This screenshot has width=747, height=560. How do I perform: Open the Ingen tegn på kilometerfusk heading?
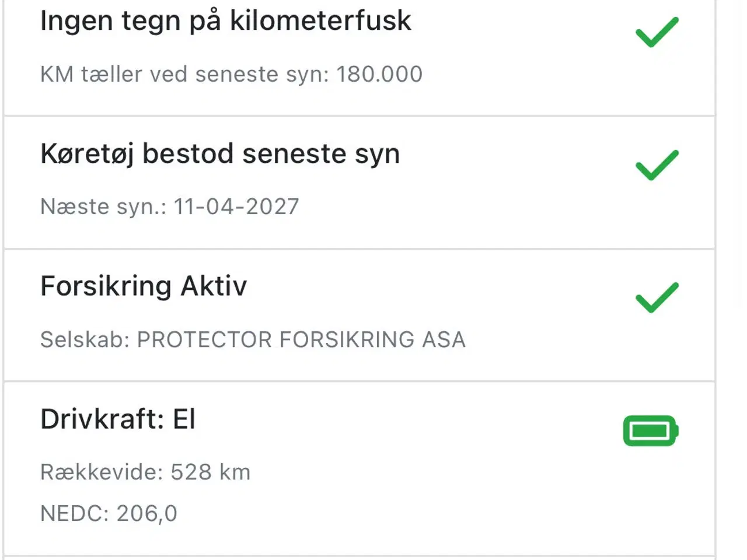pos(225,21)
